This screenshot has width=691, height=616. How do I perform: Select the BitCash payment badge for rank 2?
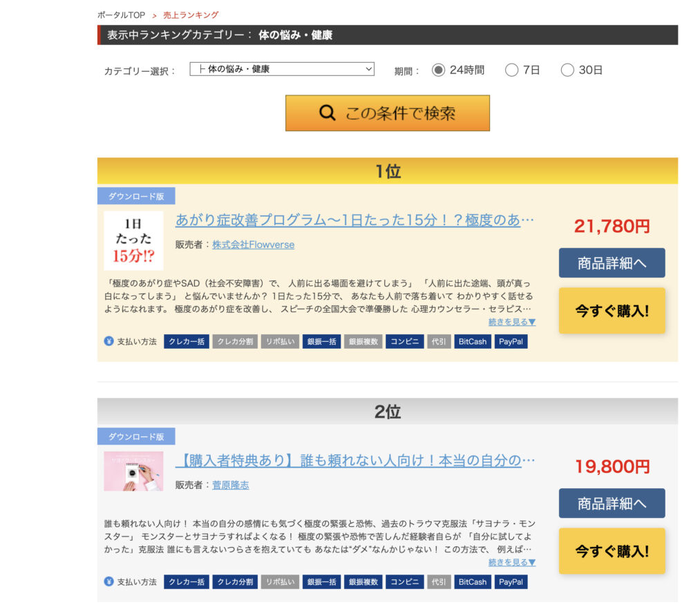tap(471, 581)
